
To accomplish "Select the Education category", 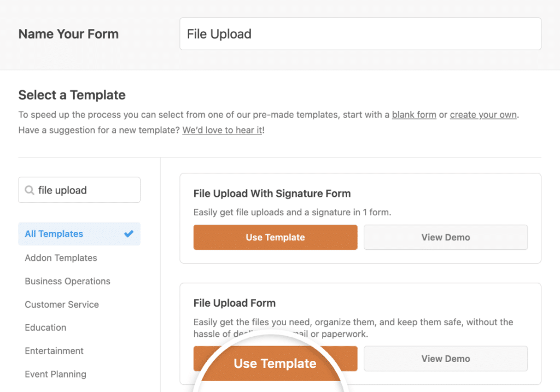I will click(45, 327).
